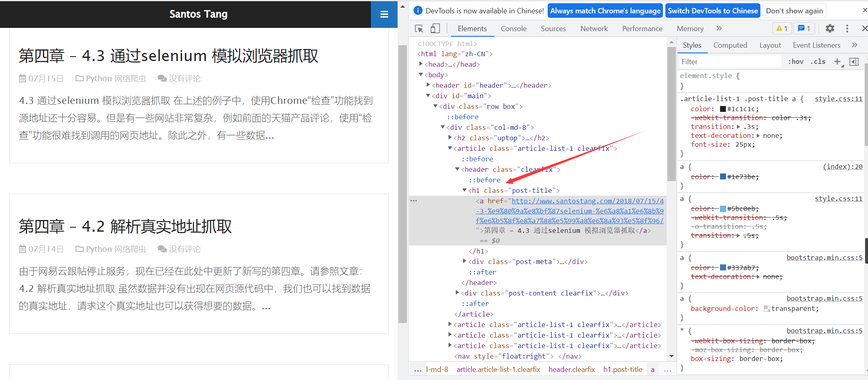The width and height of the screenshot is (868, 380).
Task: Toggle the :hov element state panel
Action: tap(796, 61)
